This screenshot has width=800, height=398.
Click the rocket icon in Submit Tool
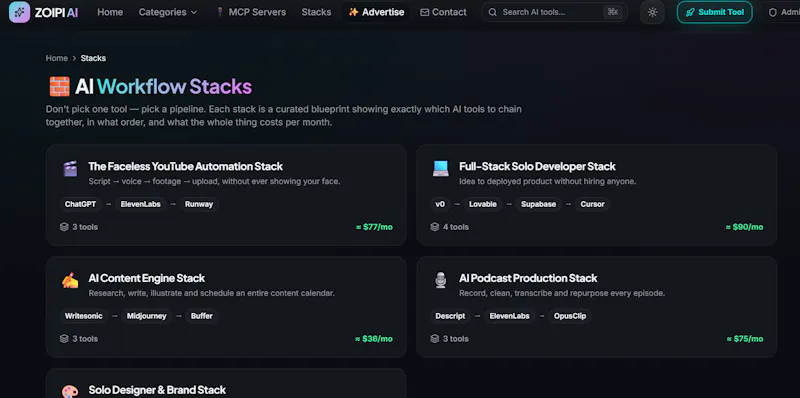pyautogui.click(x=690, y=12)
